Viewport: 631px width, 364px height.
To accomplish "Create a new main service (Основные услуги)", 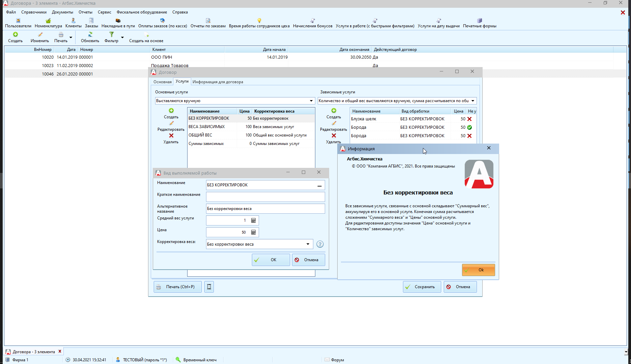I will point(171,114).
